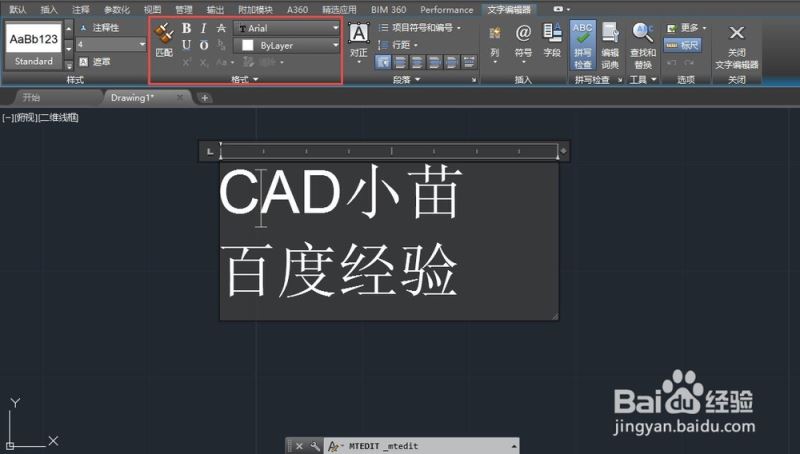The width and height of the screenshot is (800, 454).
Task: Select the justify paragraph alignment icon
Action: tap(452, 62)
